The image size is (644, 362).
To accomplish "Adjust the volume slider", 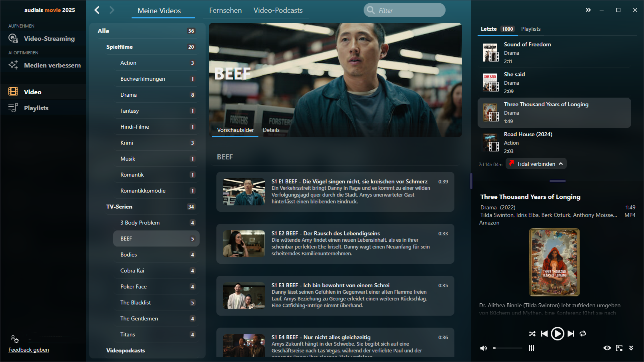I will tap(508, 348).
